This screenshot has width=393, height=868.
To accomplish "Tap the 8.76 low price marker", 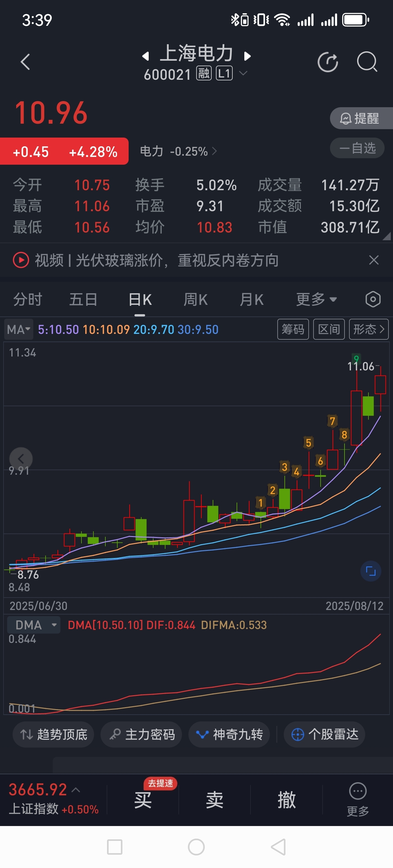I will (28, 574).
